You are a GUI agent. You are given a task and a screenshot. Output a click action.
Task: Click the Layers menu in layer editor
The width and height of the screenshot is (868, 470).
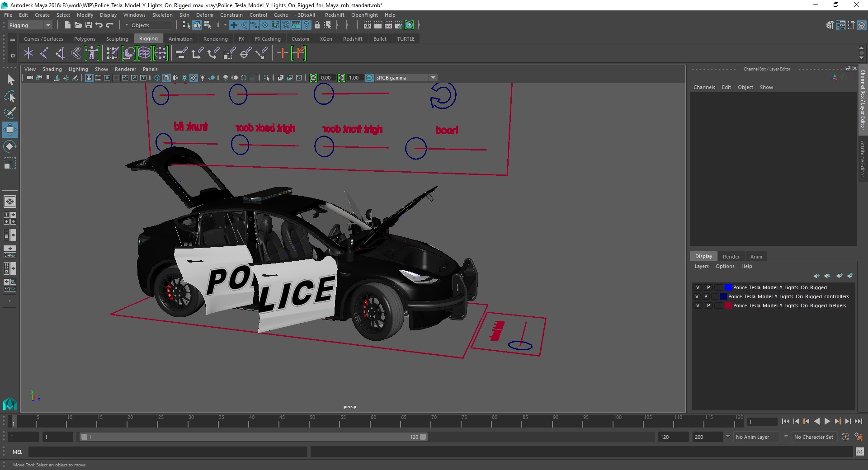click(x=702, y=266)
